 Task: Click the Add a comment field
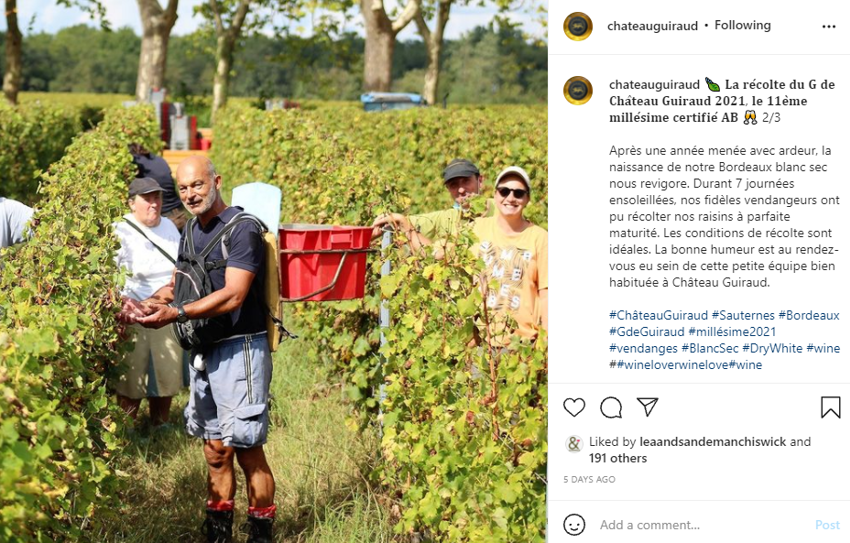click(703, 525)
